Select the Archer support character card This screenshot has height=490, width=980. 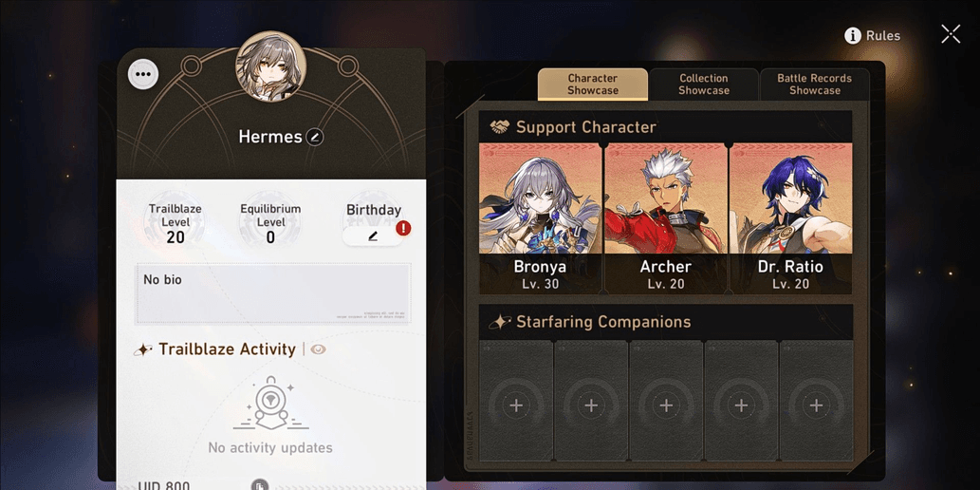(x=666, y=218)
